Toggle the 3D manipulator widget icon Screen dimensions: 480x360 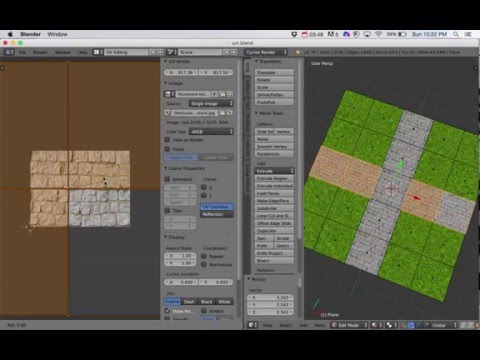click(404, 325)
